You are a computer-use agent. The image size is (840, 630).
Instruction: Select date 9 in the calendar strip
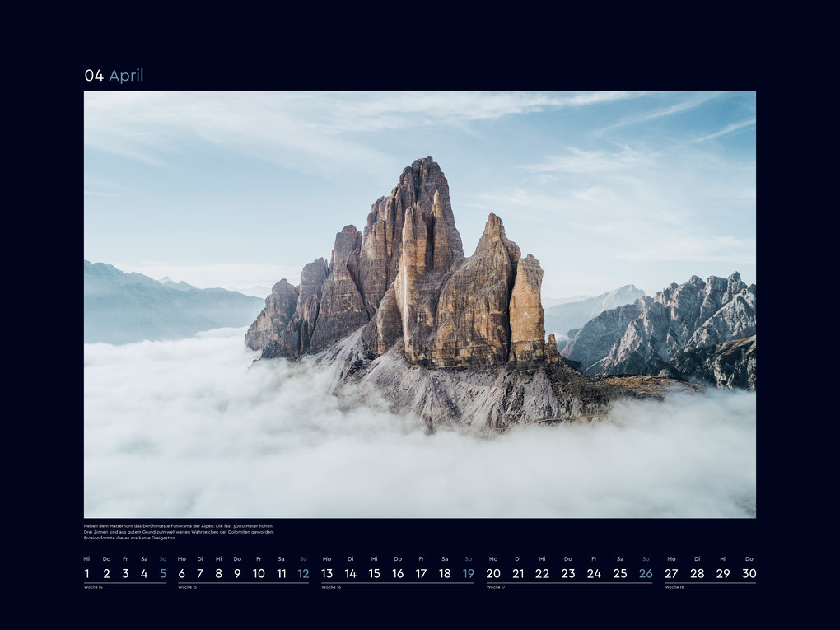pyautogui.click(x=237, y=573)
